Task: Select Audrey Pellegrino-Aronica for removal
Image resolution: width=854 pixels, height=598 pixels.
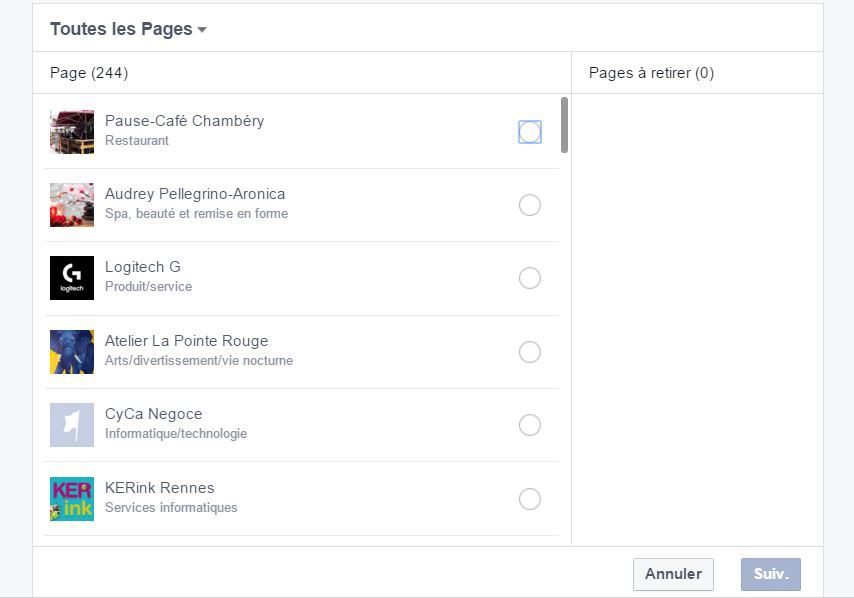Action: 529,204
